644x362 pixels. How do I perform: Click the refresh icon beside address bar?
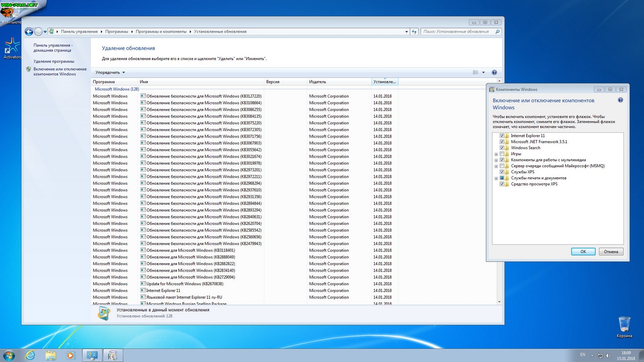point(414,32)
